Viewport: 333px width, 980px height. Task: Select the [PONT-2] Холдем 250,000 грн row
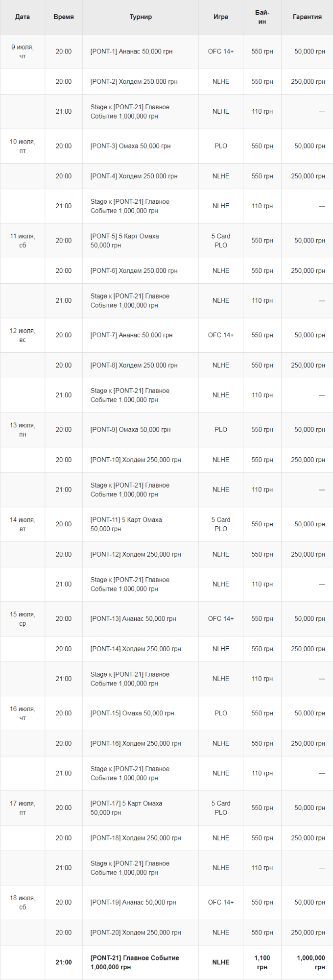166,81
